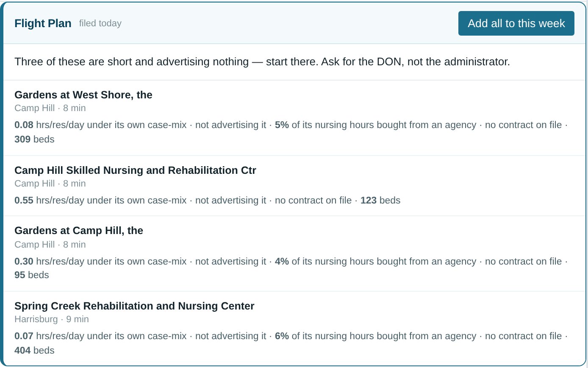Image resolution: width=588 pixels, height=368 pixels.
Task: Click the Add all to this week button
Action: (x=516, y=23)
